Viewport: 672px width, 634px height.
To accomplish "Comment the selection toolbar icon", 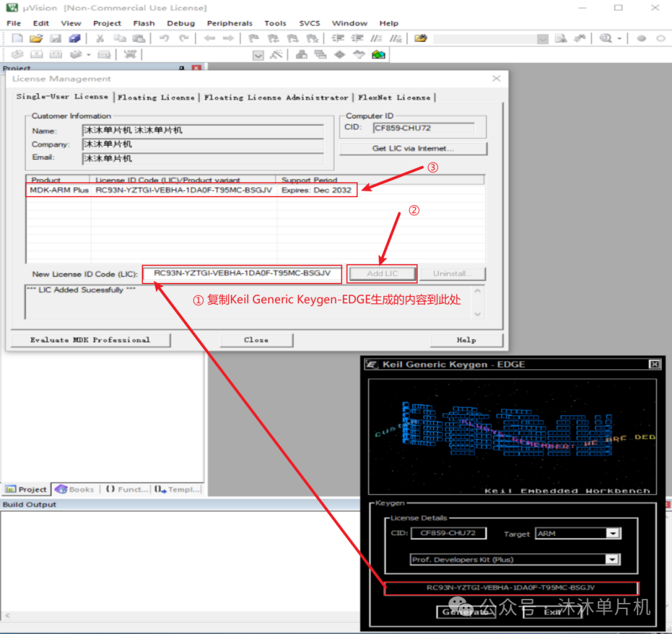I will point(376,38).
